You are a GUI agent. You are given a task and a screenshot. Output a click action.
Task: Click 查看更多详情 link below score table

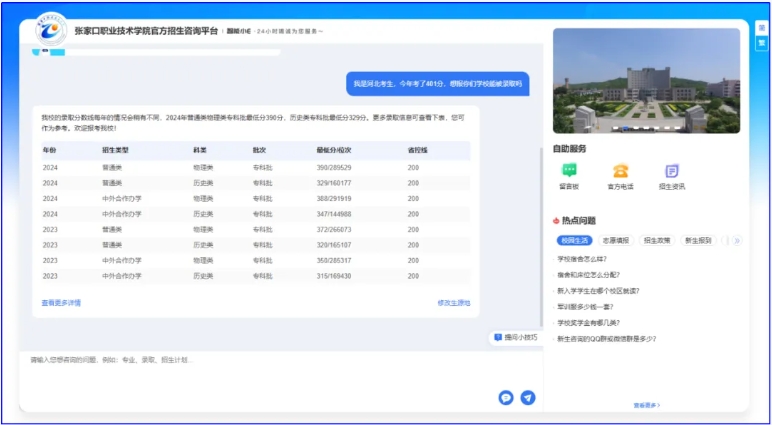(x=61, y=302)
